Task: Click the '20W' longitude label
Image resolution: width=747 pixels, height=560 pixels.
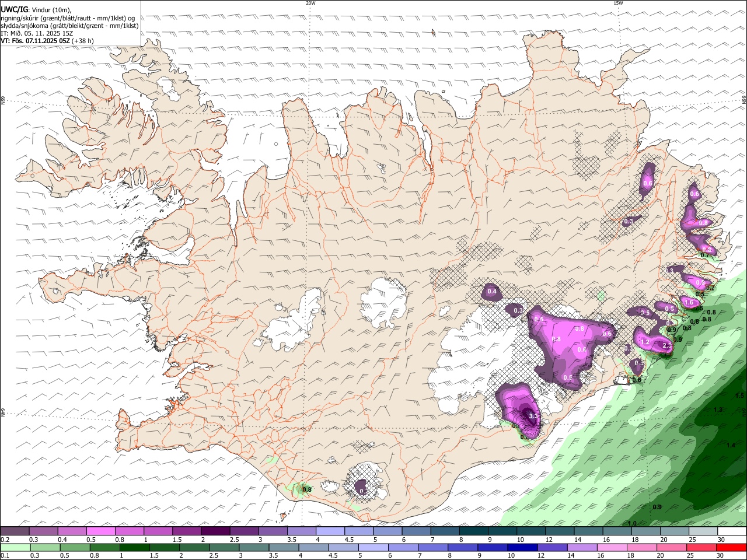Action: tap(310, 3)
